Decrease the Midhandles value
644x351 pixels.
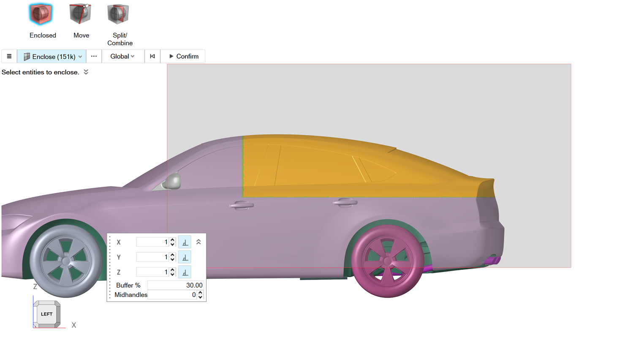point(200,297)
